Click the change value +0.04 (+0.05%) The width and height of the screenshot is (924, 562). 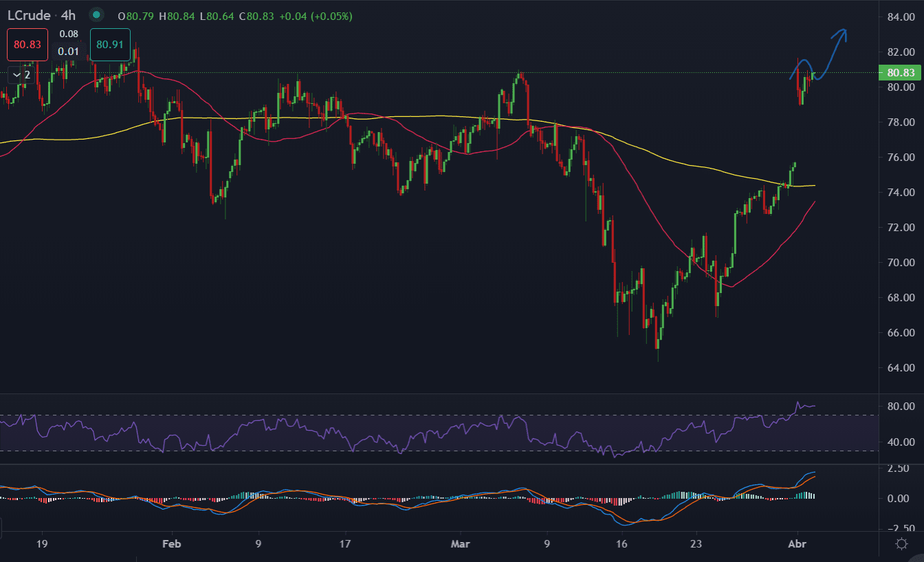click(x=316, y=16)
